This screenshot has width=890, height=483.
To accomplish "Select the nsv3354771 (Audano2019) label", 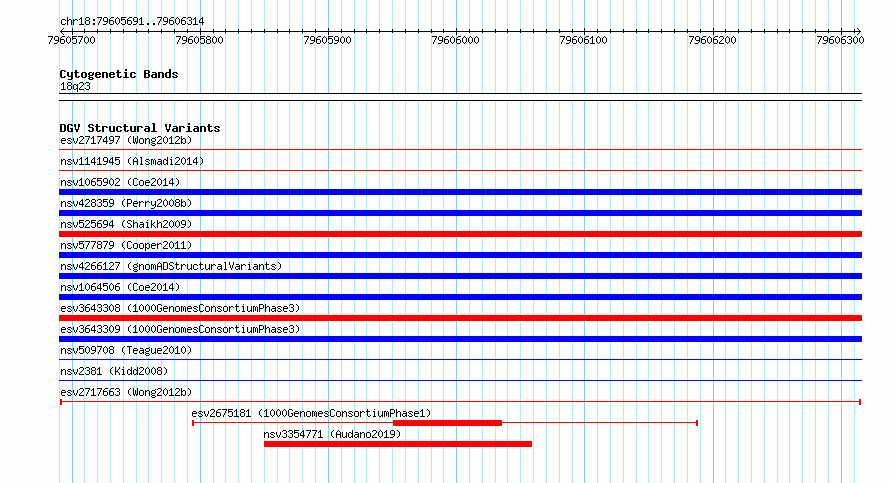I will (332, 434).
